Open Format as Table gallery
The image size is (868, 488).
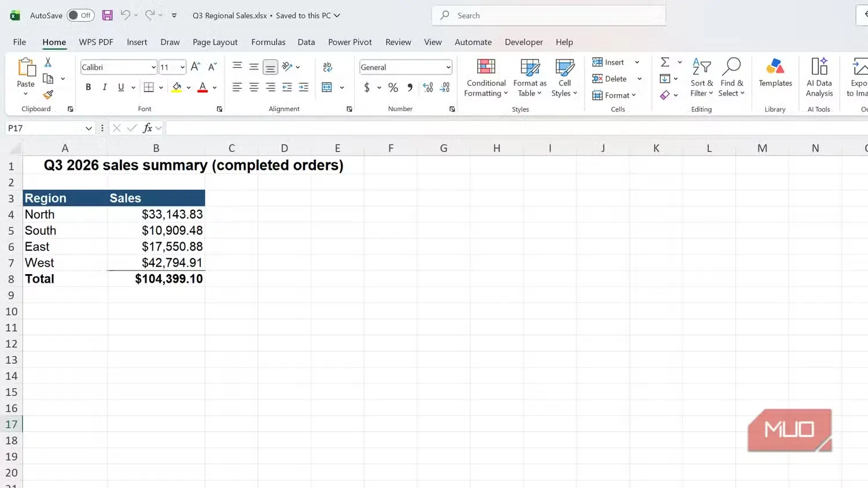pyautogui.click(x=529, y=77)
